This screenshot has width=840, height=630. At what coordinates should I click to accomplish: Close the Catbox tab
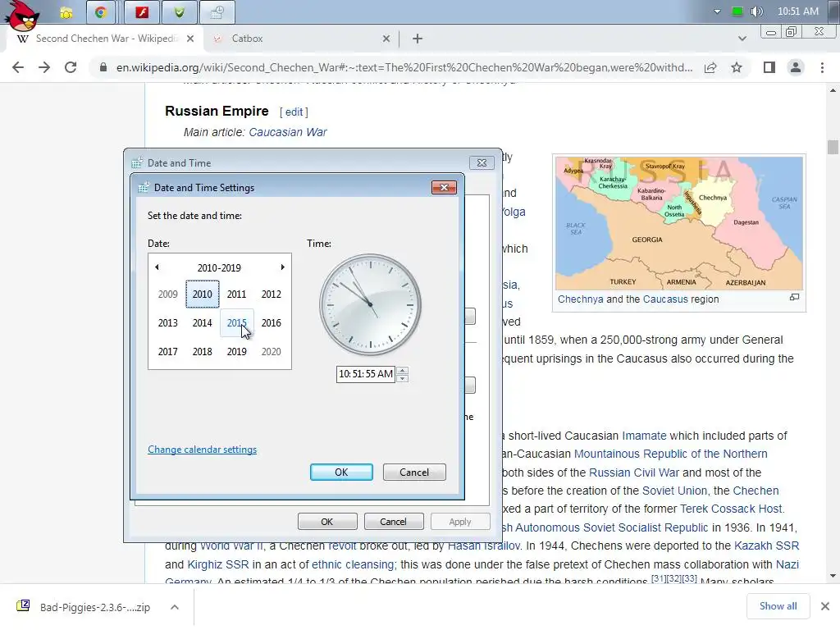click(386, 39)
